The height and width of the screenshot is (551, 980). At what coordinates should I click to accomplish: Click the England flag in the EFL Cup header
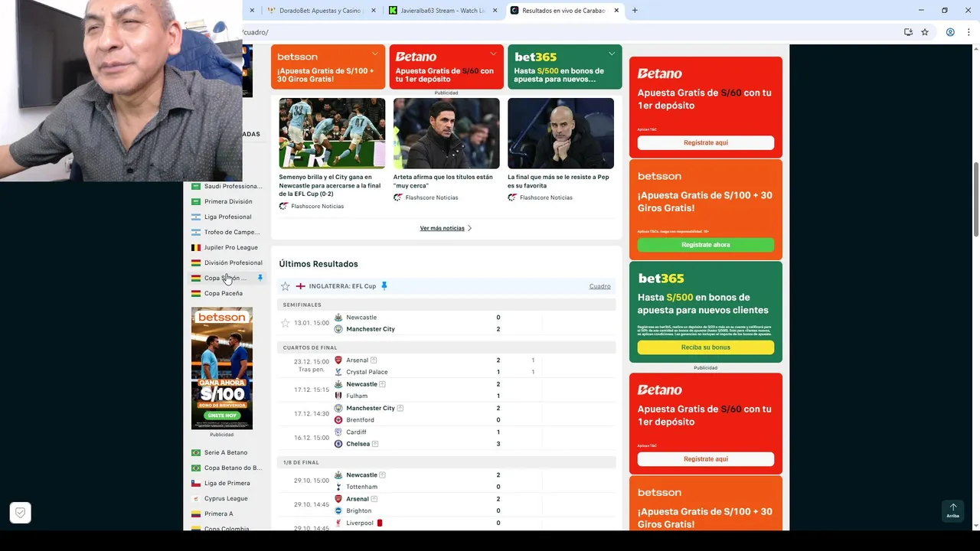pyautogui.click(x=301, y=286)
